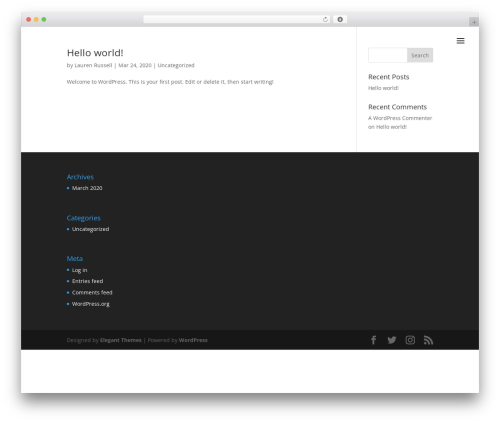Click the Categories footer heading

(x=84, y=218)
